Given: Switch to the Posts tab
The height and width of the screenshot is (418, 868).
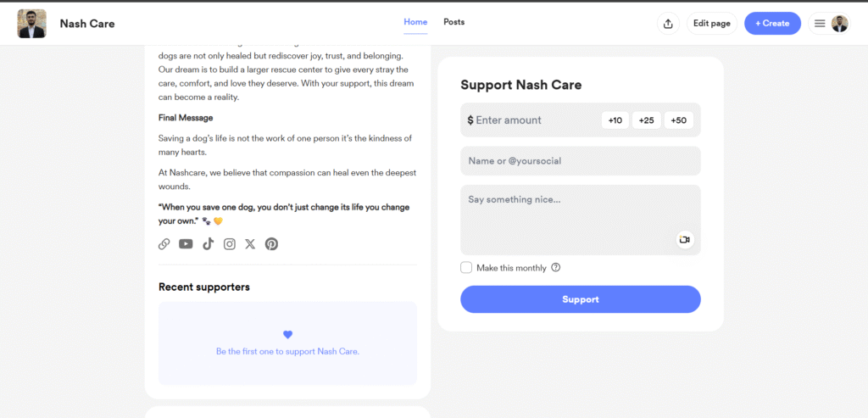Looking at the screenshot, I should click(454, 22).
